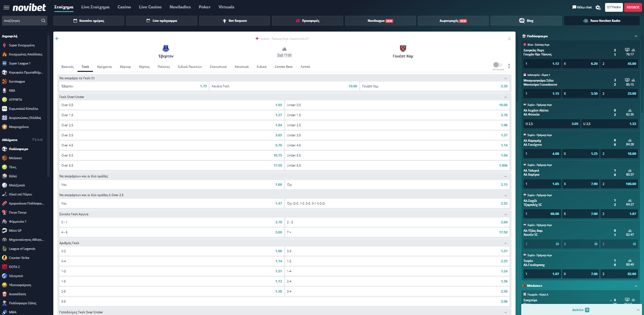Switch to the Κόρνερ tab
644x315 pixels.
(125, 67)
